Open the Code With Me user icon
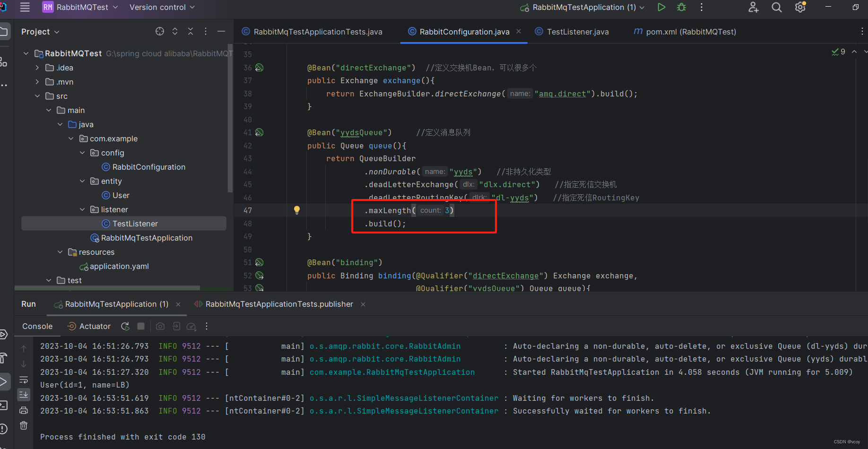 coord(753,7)
